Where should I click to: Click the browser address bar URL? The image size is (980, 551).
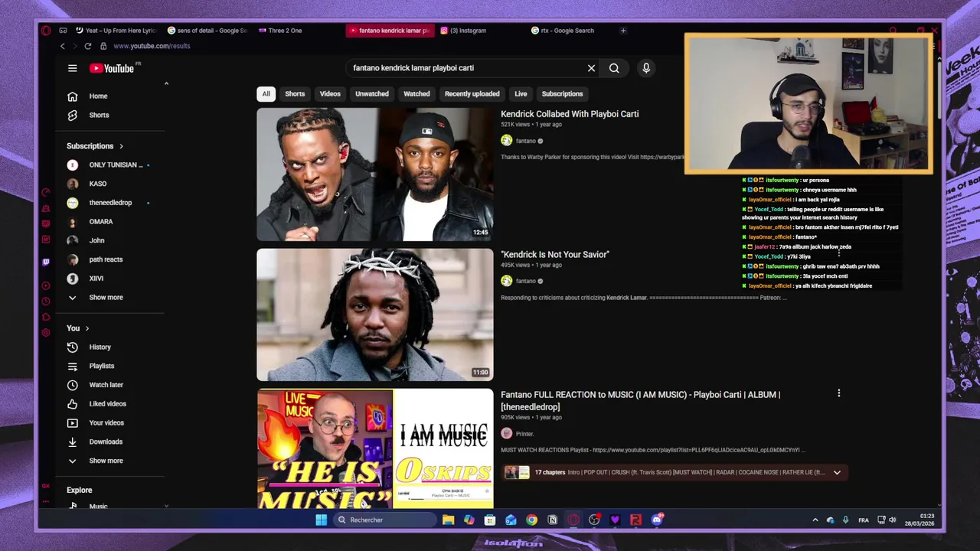pyautogui.click(x=152, y=46)
